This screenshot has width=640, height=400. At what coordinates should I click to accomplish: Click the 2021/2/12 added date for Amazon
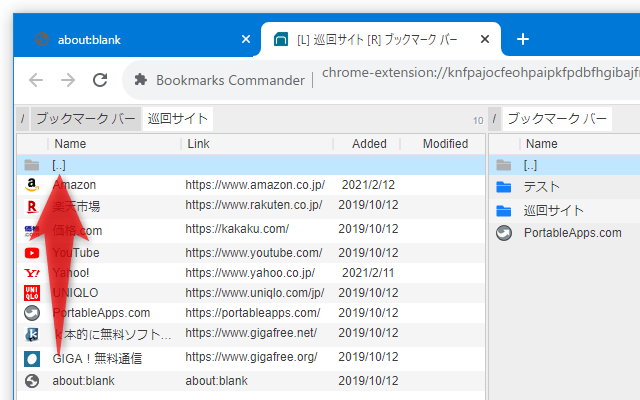pos(368,185)
